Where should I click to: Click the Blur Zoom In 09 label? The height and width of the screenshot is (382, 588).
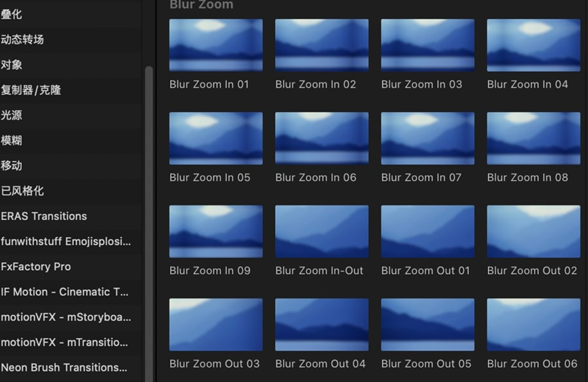point(210,271)
